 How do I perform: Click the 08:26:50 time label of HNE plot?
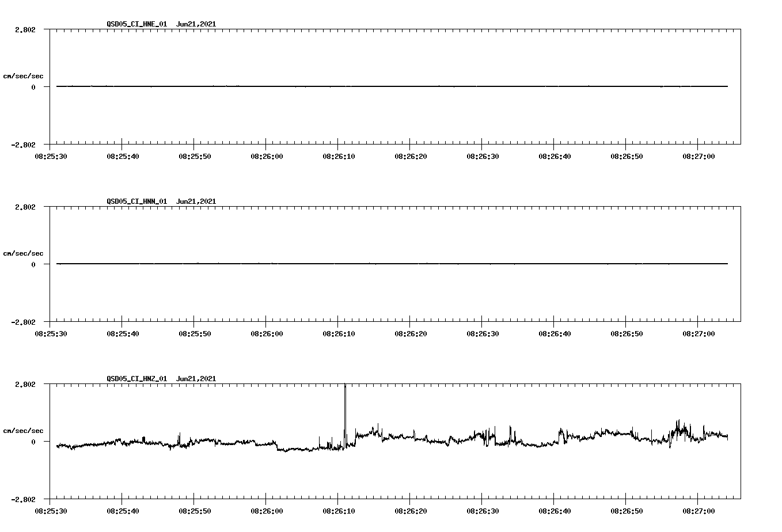[x=626, y=157]
